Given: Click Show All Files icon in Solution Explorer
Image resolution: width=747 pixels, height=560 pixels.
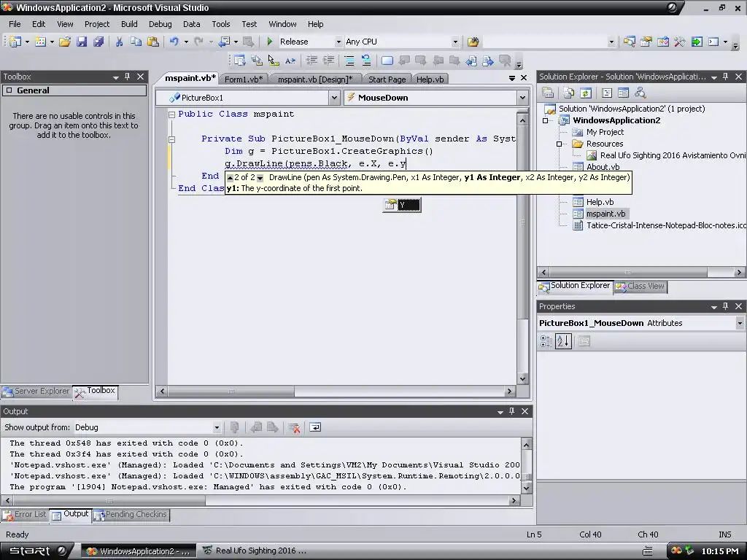Looking at the screenshot, I should tap(569, 93).
